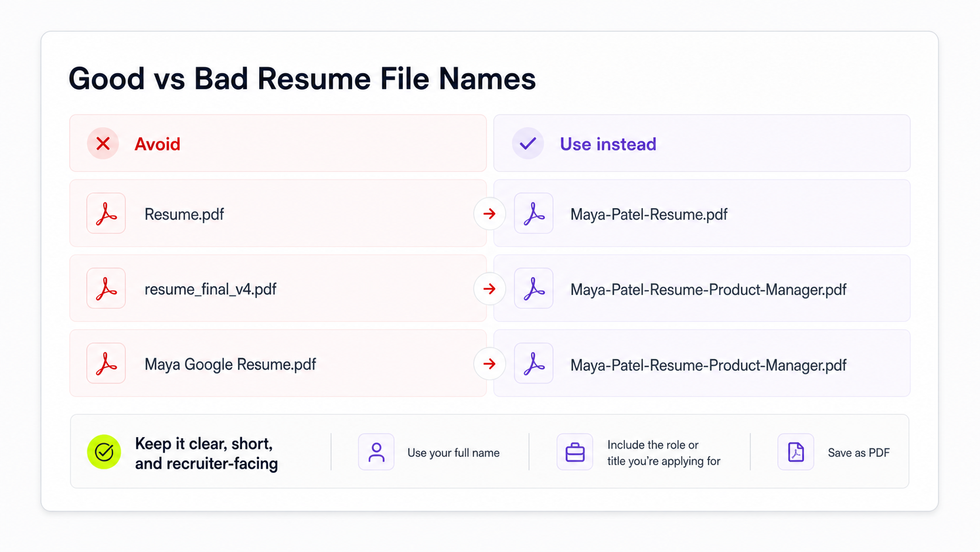This screenshot has width=980, height=552.
Task: Select the Maya Google Resume.pdf file name
Action: click(x=230, y=364)
